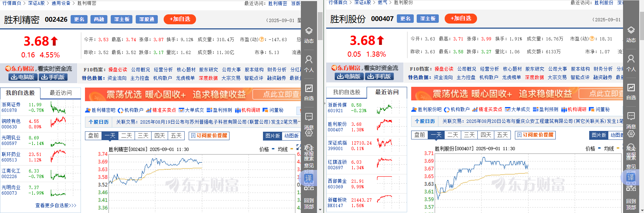Open 胜利股份吧 forum icon link

[426, 109]
